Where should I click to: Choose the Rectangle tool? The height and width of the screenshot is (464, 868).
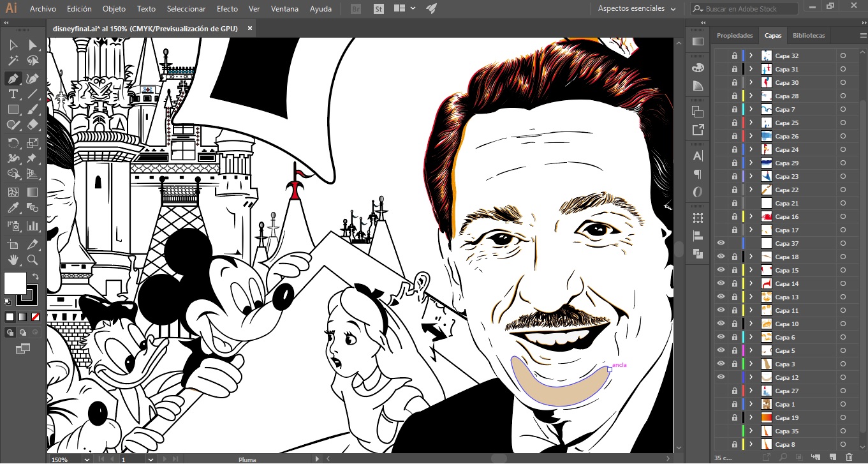(13, 110)
